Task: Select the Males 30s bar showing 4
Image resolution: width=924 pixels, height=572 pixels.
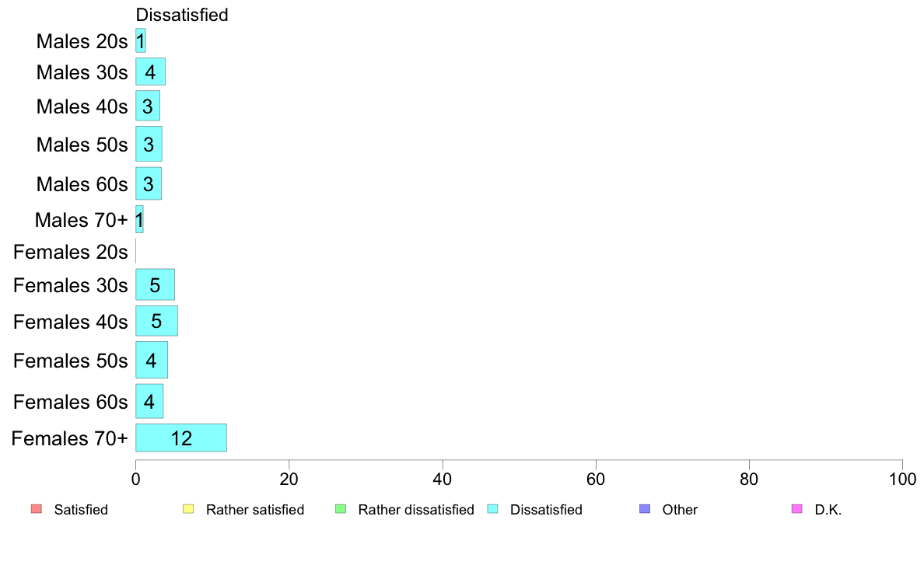Action: point(150,71)
